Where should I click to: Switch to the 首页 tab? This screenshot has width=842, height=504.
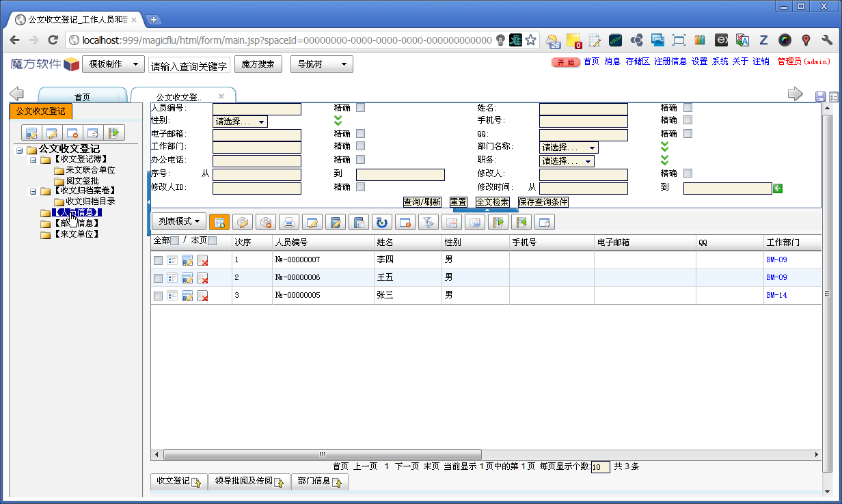point(82,97)
